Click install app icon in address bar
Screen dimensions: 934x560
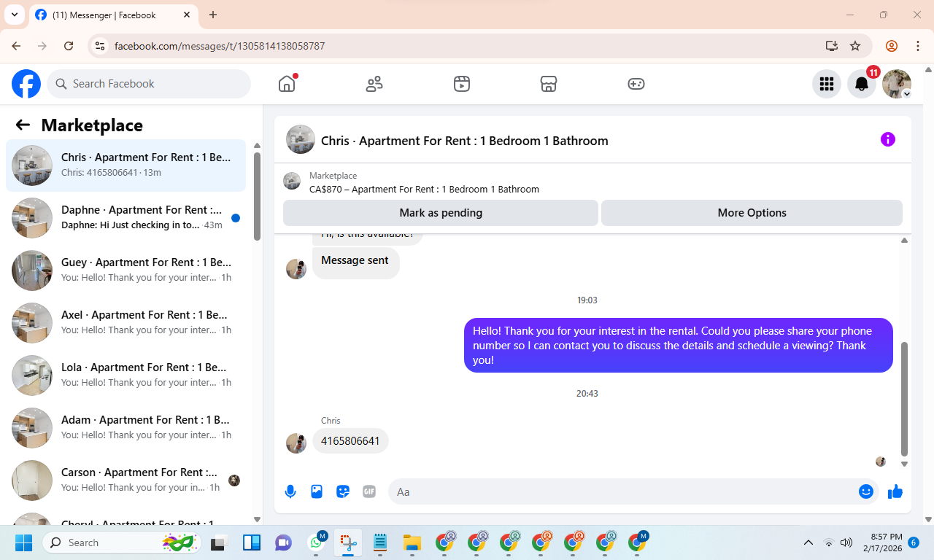pos(831,46)
